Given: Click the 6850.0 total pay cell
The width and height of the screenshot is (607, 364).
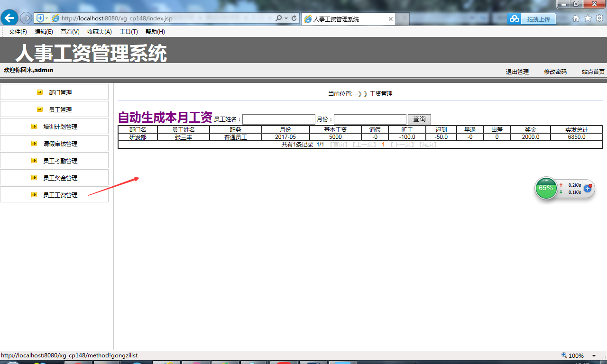Looking at the screenshot, I should [x=577, y=137].
